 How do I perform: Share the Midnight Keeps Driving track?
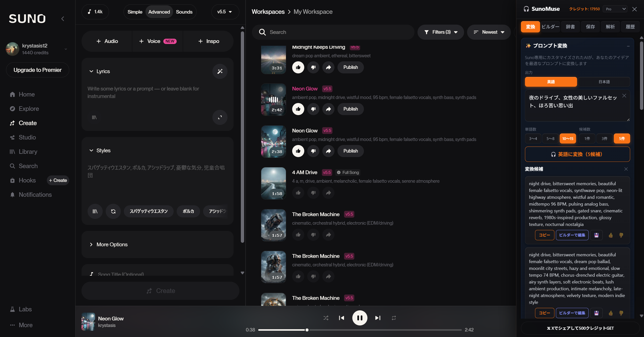328,67
